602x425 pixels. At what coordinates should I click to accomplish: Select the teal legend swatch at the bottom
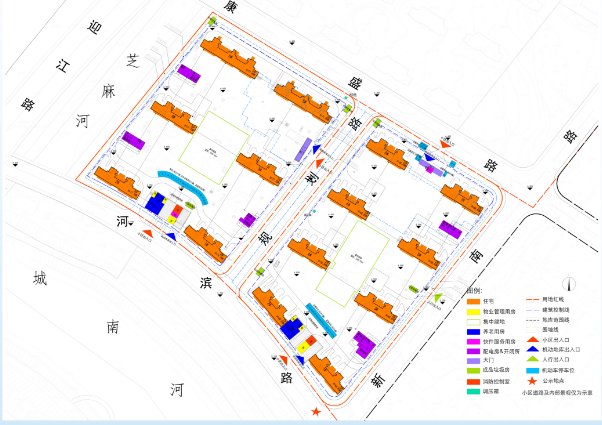point(473,391)
